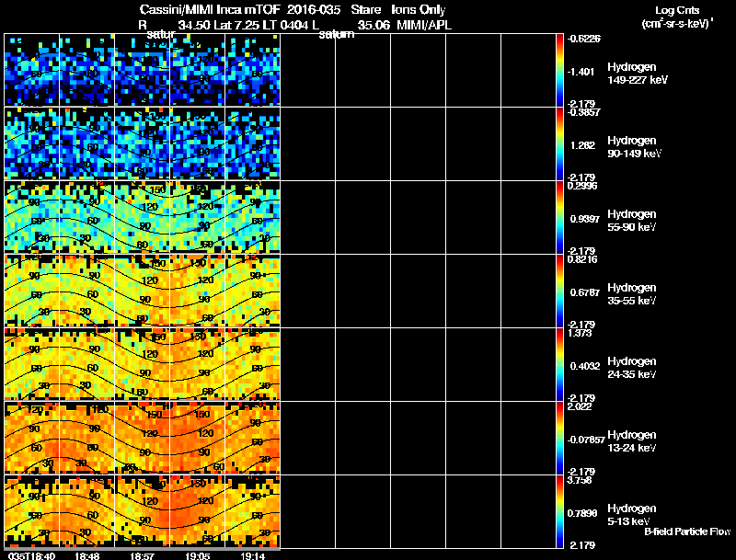Click the 'Ions Only' text in the title
Viewport: 736px width, 560px height.
click(419, 9)
